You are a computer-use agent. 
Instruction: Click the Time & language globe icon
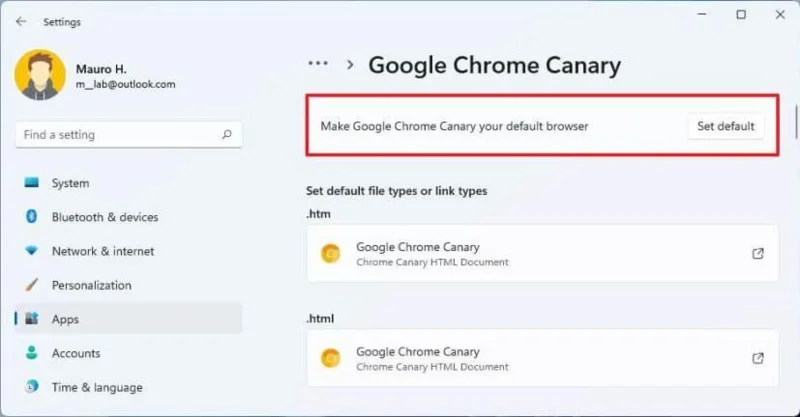(32, 386)
